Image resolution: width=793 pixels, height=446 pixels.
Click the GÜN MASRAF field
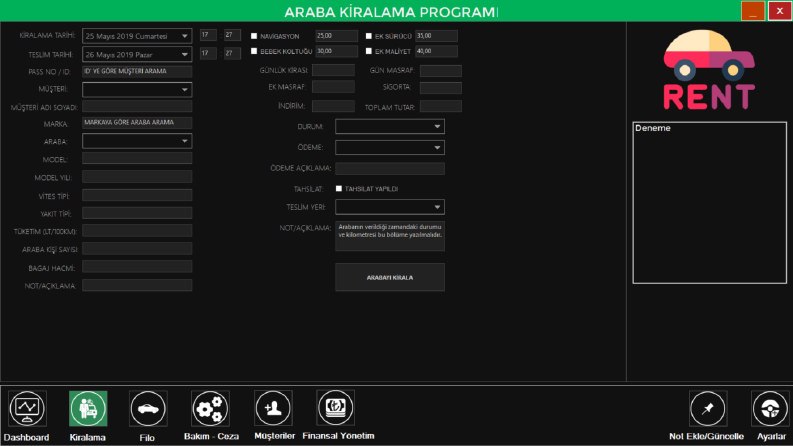(x=440, y=71)
